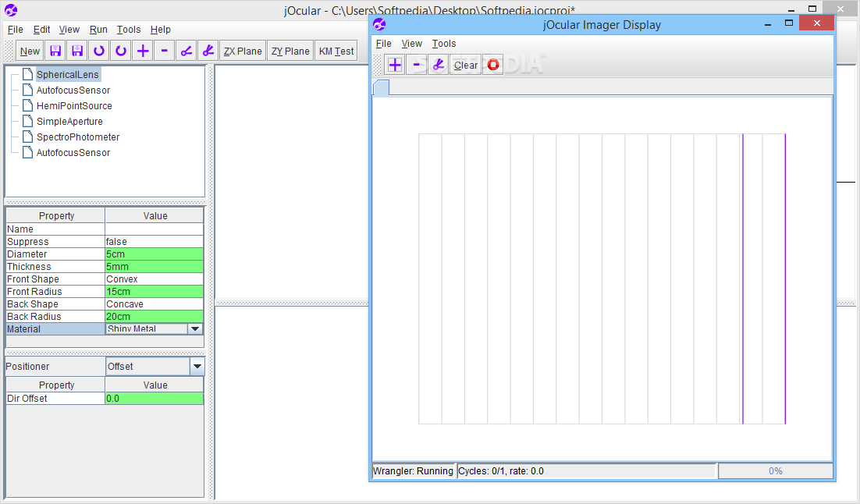Select SpectroPhotometer in the tree

[78, 137]
